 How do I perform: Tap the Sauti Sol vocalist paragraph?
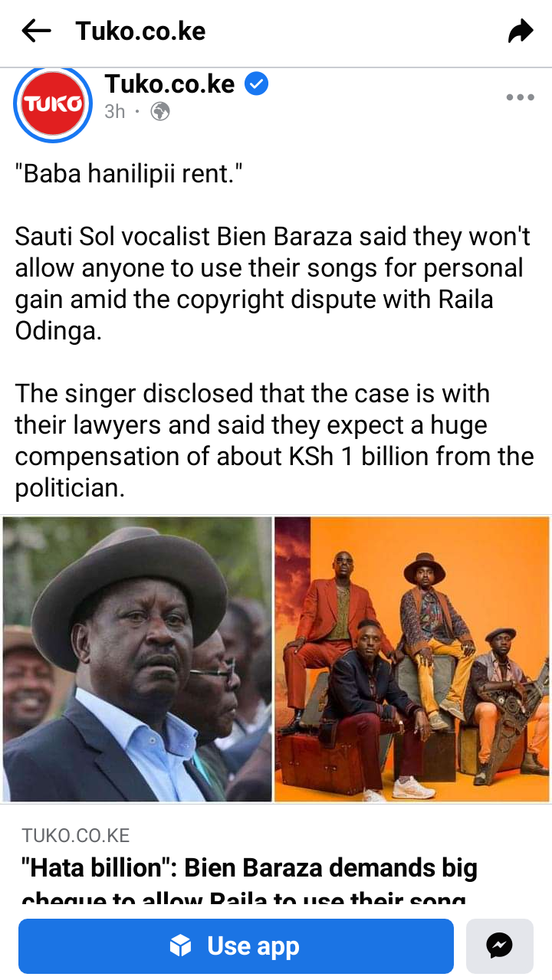pyautogui.click(x=273, y=284)
